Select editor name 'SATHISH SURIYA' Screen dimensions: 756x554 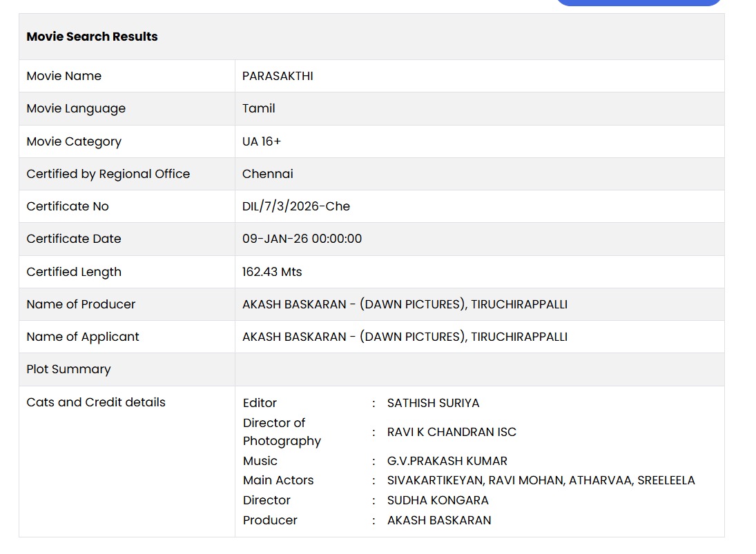tap(433, 403)
